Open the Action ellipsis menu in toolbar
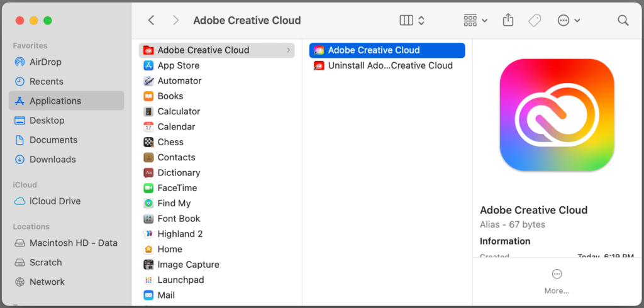The width and height of the screenshot is (644, 308). (569, 20)
